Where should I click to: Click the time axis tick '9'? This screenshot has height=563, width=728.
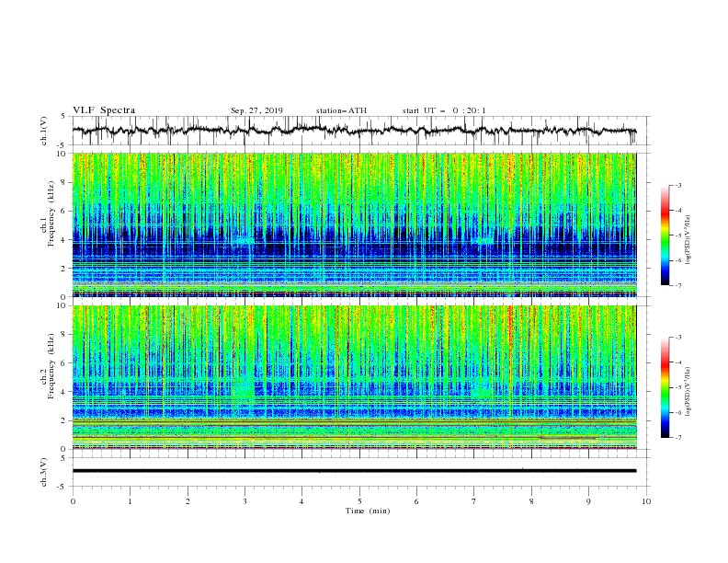pos(588,501)
